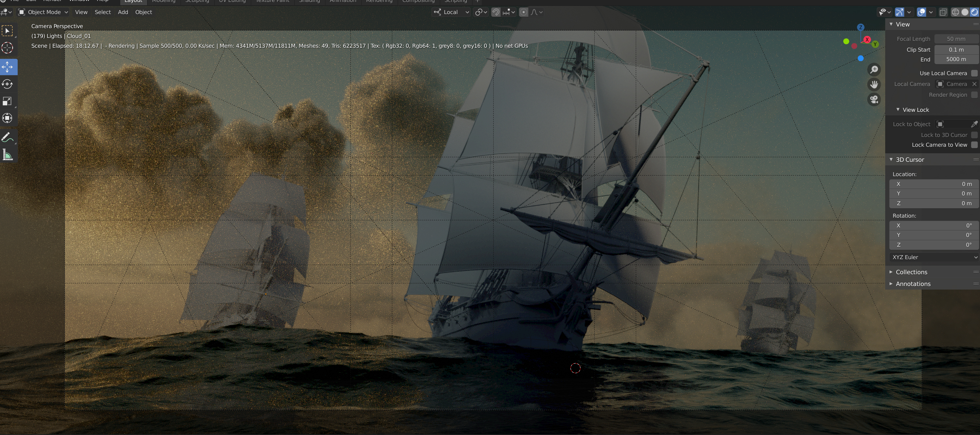
Task: Open the Local transform orientation dropdown
Action: [451, 12]
